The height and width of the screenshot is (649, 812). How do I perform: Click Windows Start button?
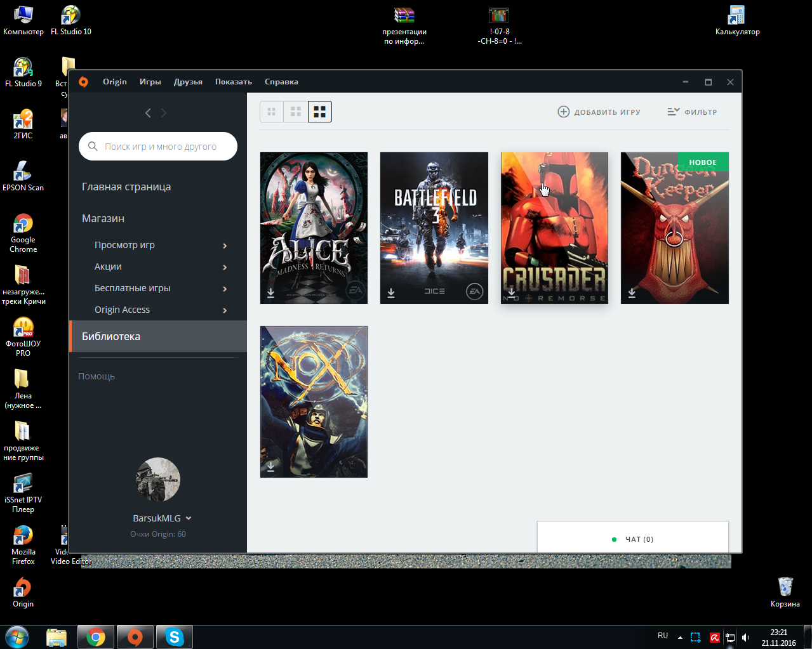tap(17, 637)
